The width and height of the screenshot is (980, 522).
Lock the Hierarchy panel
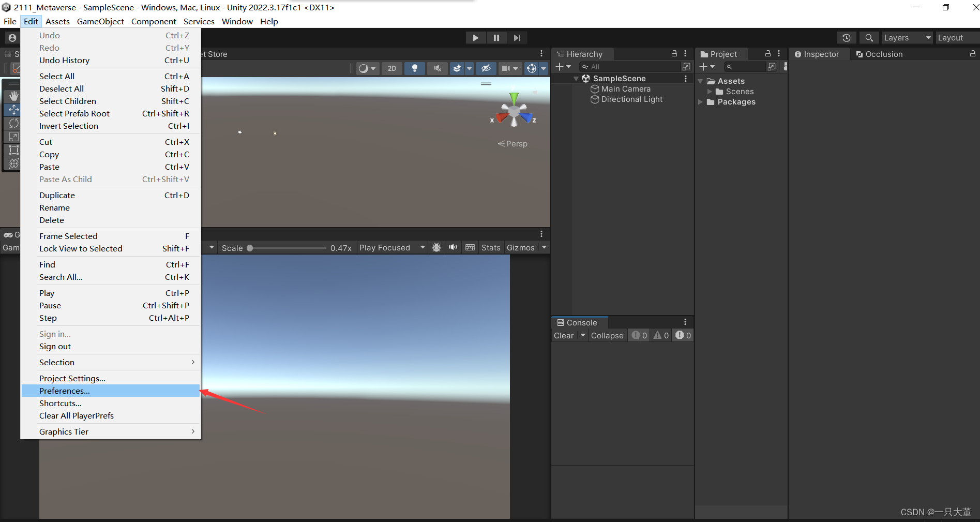coord(674,54)
